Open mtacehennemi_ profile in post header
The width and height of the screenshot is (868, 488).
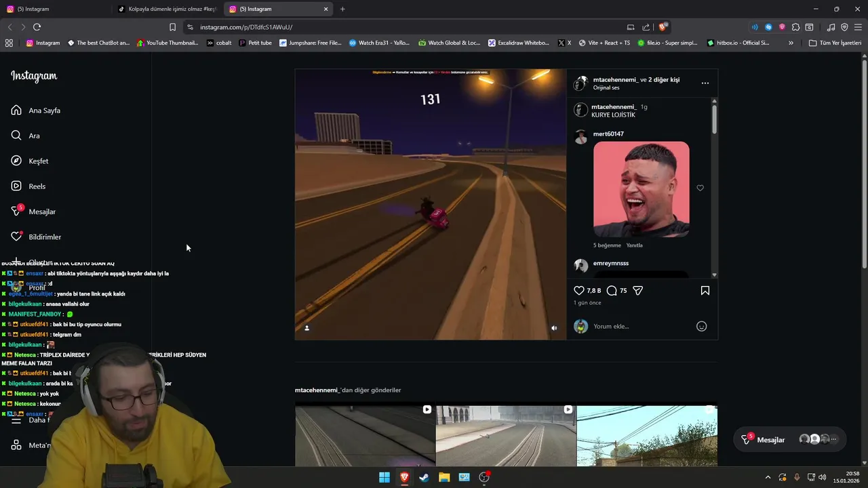[615, 79]
